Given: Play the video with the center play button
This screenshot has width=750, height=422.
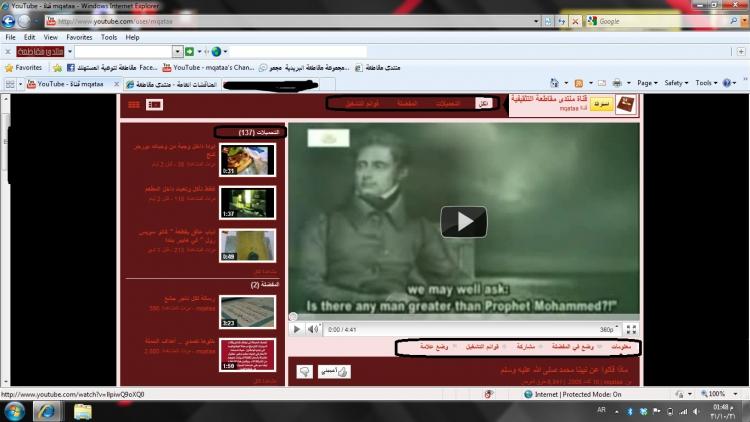Looking at the screenshot, I should coord(463,221).
